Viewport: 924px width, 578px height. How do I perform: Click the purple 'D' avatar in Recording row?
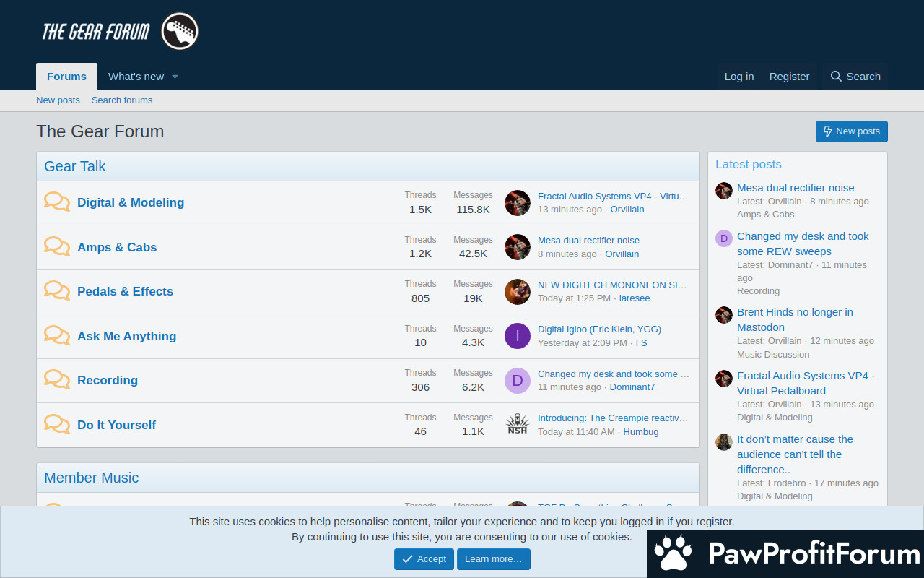[x=517, y=381]
